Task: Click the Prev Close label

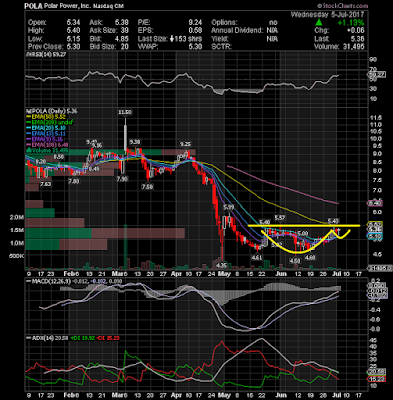Action: pyautogui.click(x=45, y=47)
